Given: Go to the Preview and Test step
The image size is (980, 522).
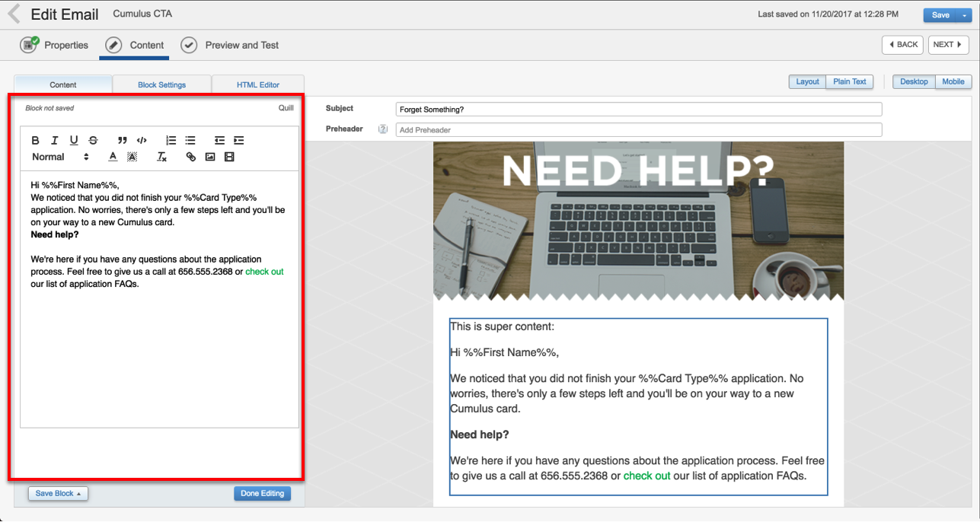Looking at the screenshot, I should (230, 45).
